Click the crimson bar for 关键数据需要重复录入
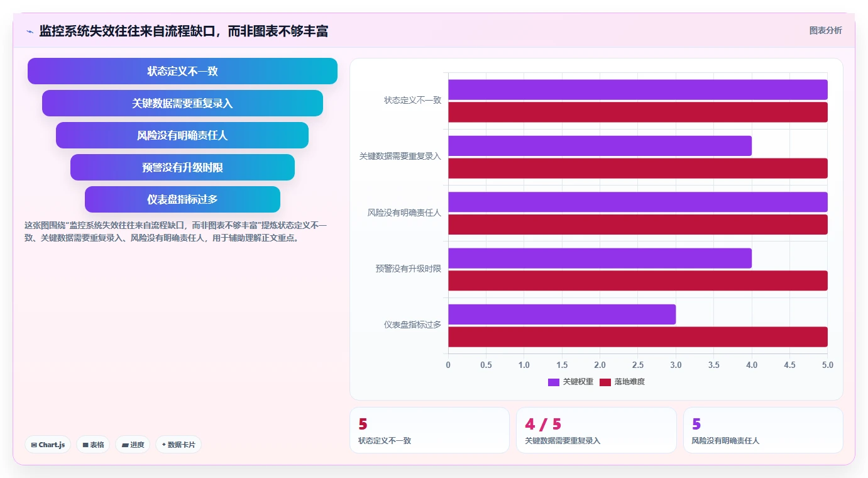The image size is (868, 478). tap(638, 169)
